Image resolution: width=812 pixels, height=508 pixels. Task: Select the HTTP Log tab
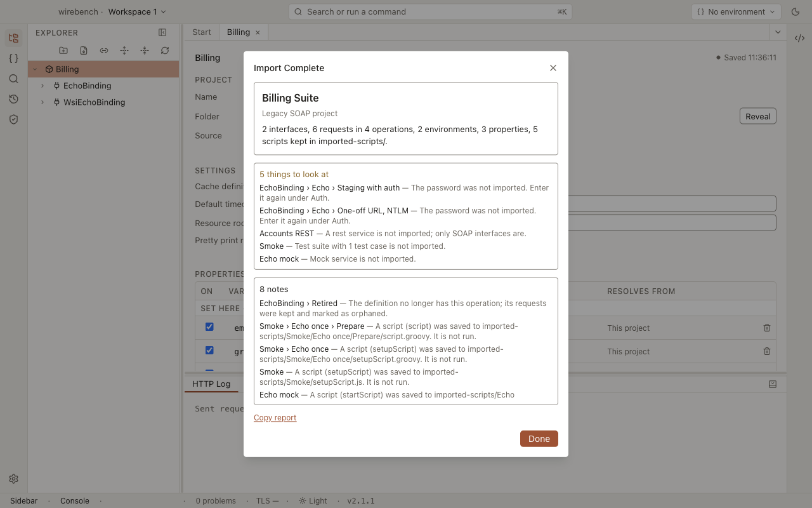pos(211,384)
